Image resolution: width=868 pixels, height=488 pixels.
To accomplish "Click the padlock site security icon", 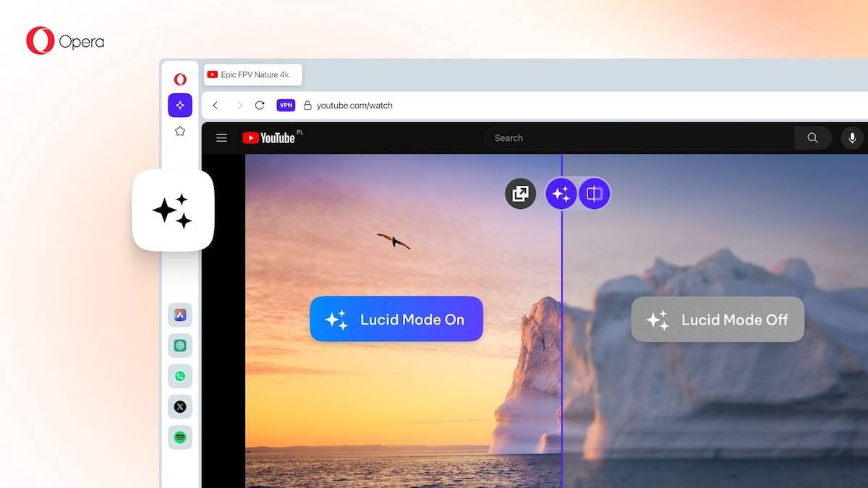I will [307, 106].
